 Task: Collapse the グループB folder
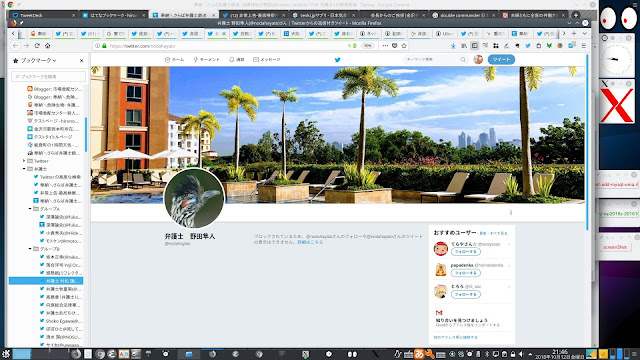pyautogui.click(x=30, y=249)
